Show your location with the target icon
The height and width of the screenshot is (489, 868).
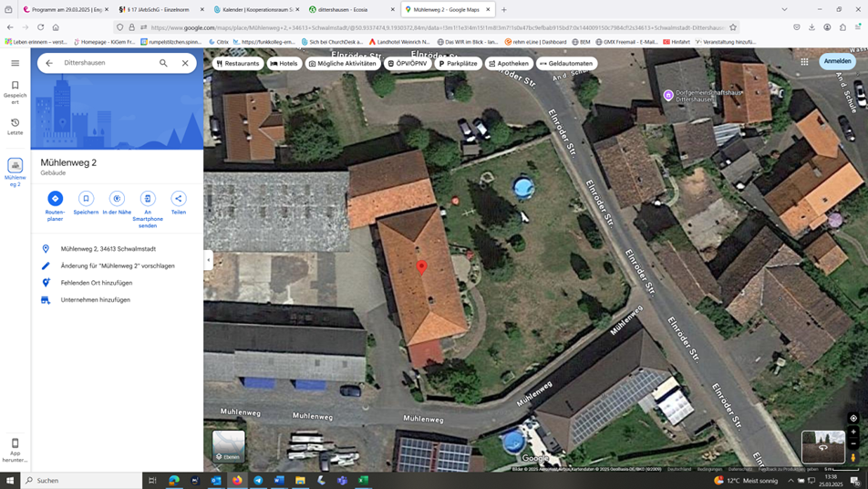click(x=853, y=418)
